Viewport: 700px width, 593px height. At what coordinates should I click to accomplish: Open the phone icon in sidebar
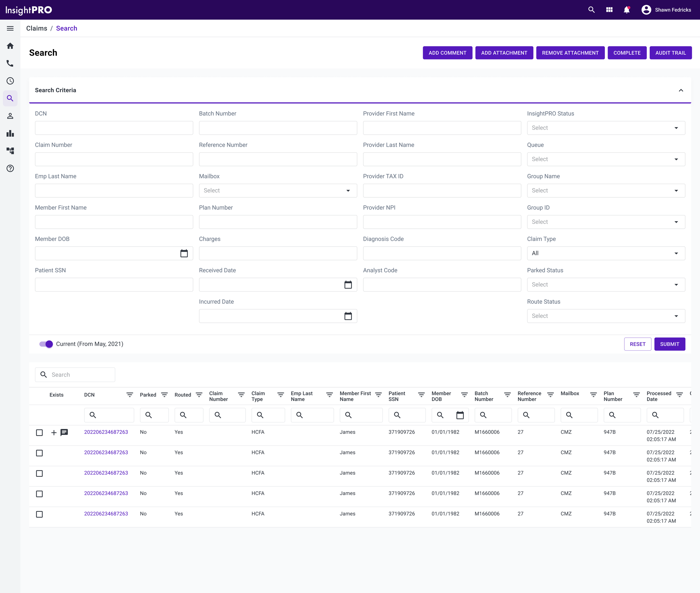(10, 63)
